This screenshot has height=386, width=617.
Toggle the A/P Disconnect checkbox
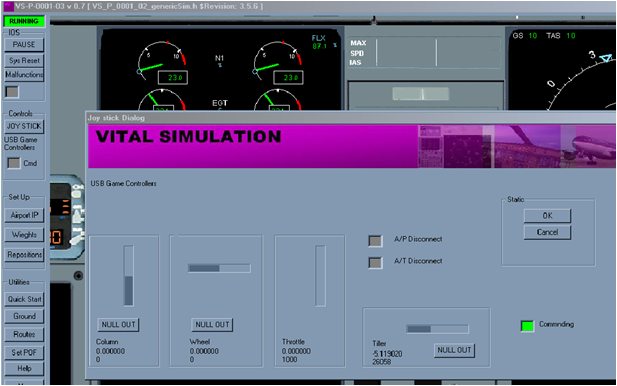[375, 241]
